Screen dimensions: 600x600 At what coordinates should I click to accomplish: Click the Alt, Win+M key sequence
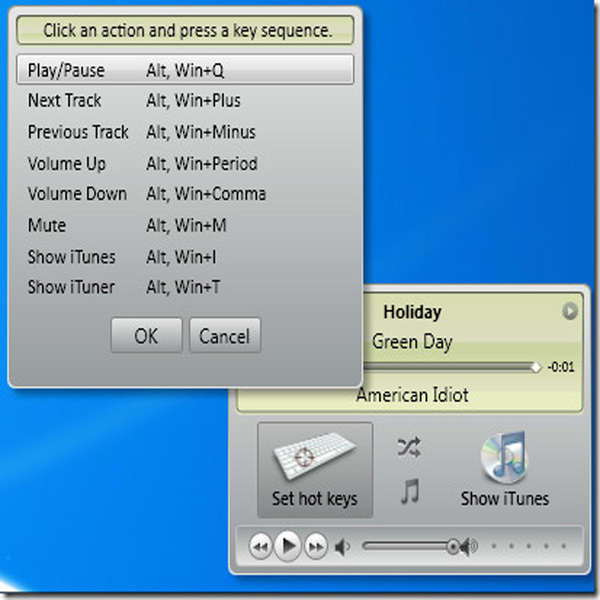[x=186, y=225]
